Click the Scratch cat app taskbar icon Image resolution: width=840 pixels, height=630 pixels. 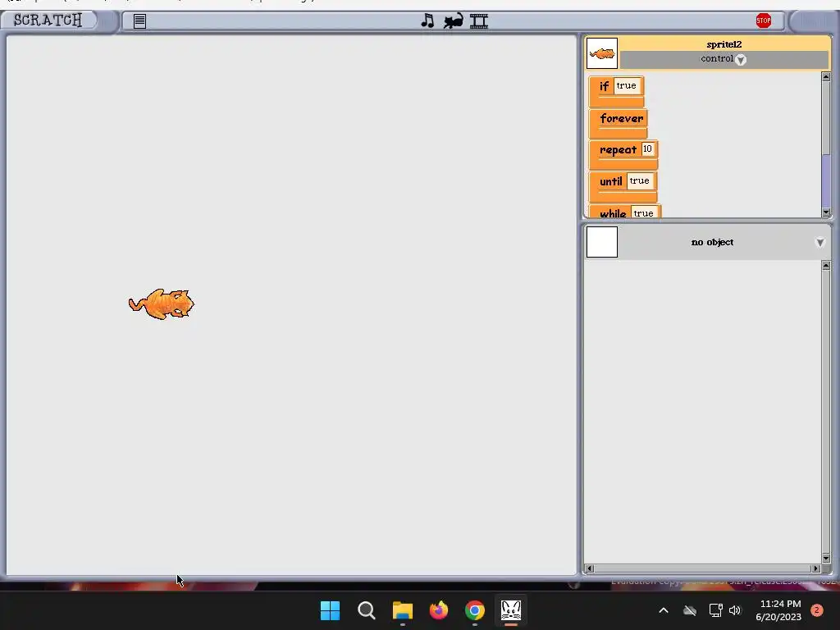[511, 610]
